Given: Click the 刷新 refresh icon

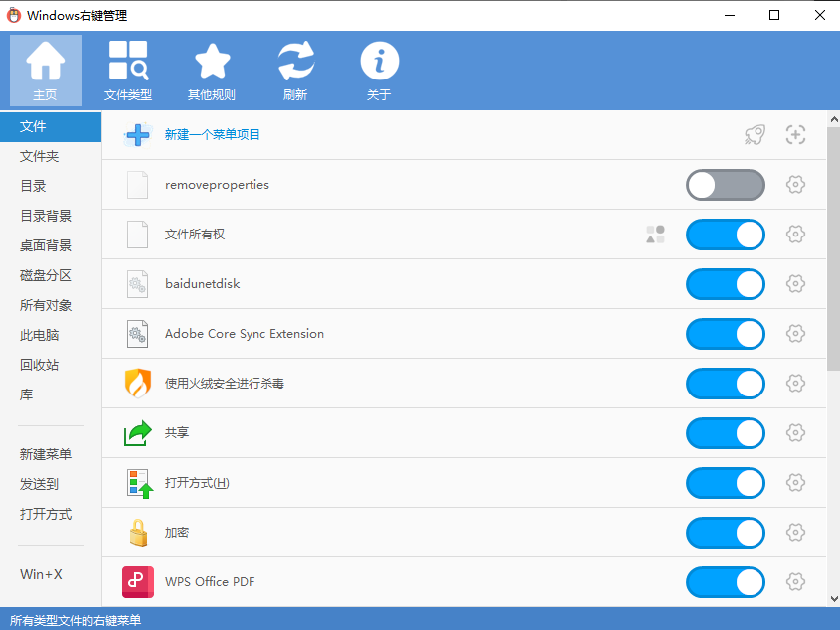Looking at the screenshot, I should click(295, 71).
